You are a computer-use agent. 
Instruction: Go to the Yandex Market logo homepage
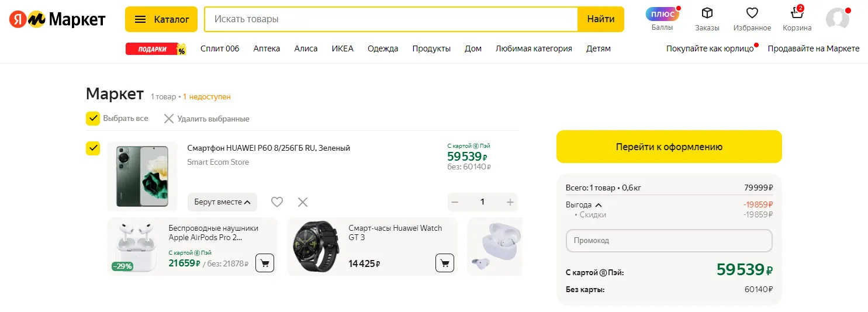[57, 19]
